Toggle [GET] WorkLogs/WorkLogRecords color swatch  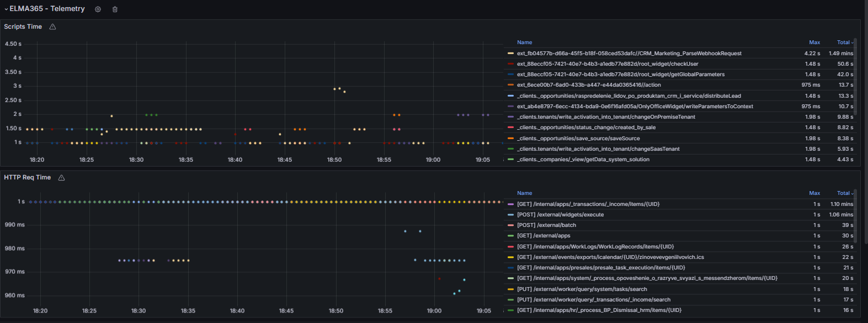tap(510, 247)
